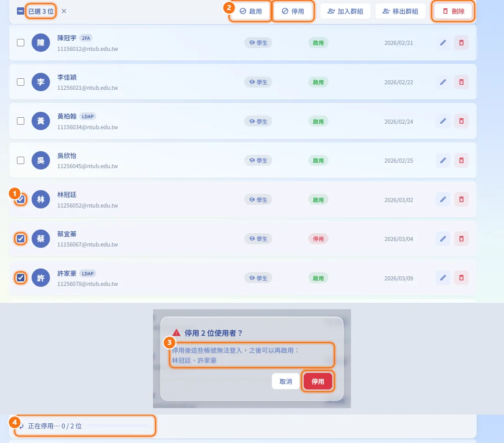Tick the checkbox for 黃柏翰
The width and height of the screenshot is (504, 443).
(21, 121)
